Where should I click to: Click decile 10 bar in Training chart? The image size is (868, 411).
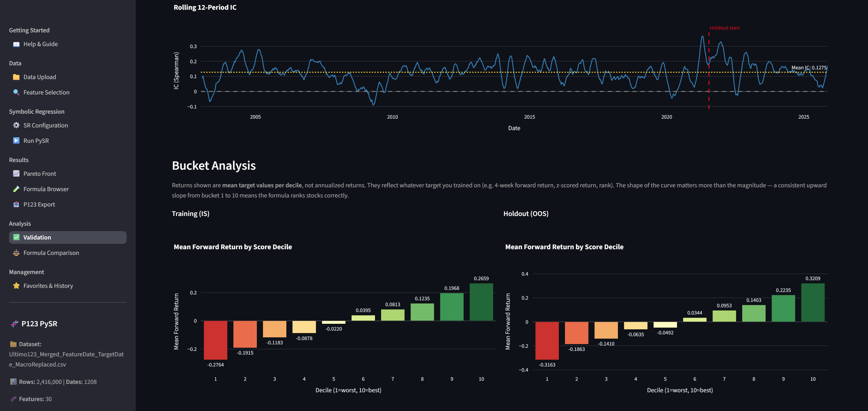pos(481,302)
